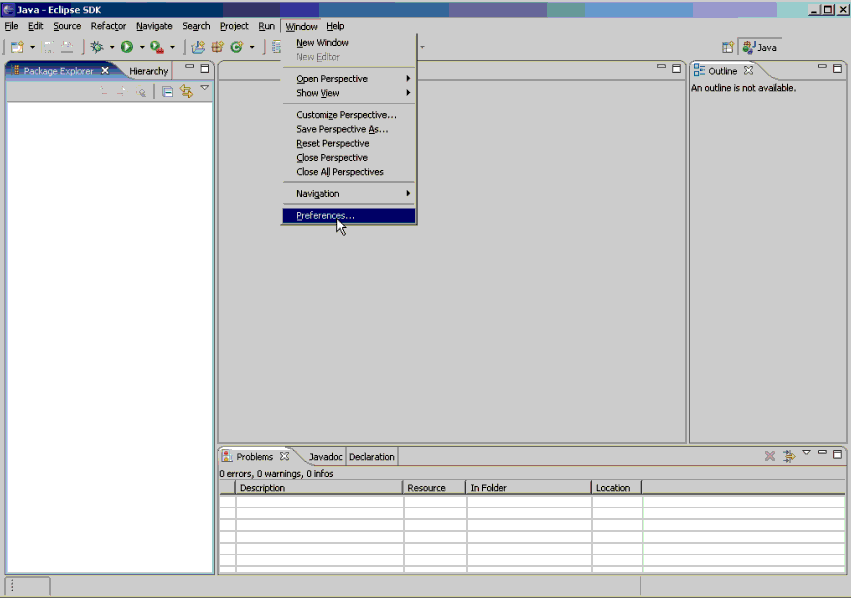Close the Problems view tab
The width and height of the screenshot is (851, 598).
284,456
